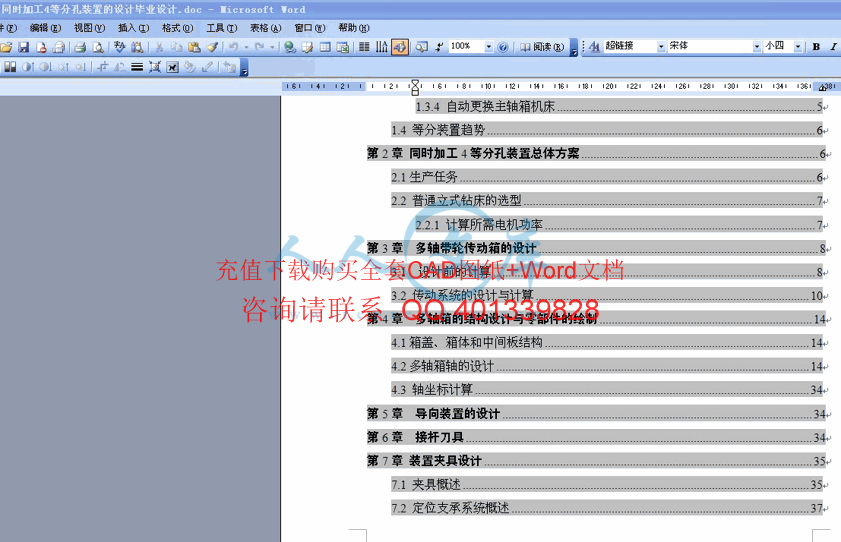Open the 插入 menu
This screenshot has height=542, width=841.
pos(134,28)
